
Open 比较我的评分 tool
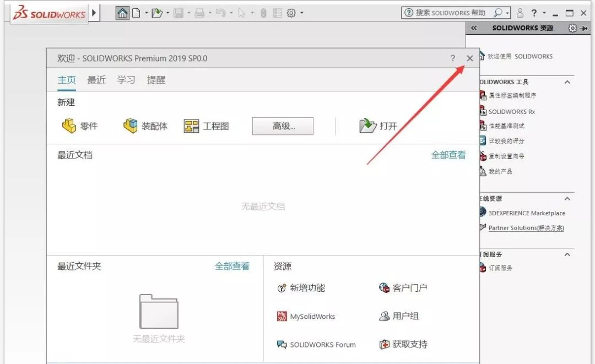coord(507,141)
